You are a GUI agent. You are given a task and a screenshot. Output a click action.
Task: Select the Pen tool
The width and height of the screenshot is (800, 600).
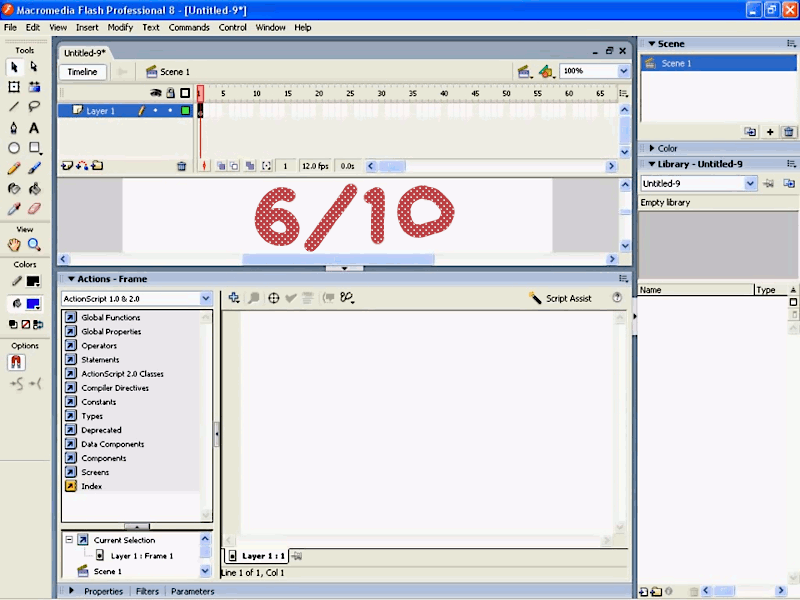click(x=13, y=128)
